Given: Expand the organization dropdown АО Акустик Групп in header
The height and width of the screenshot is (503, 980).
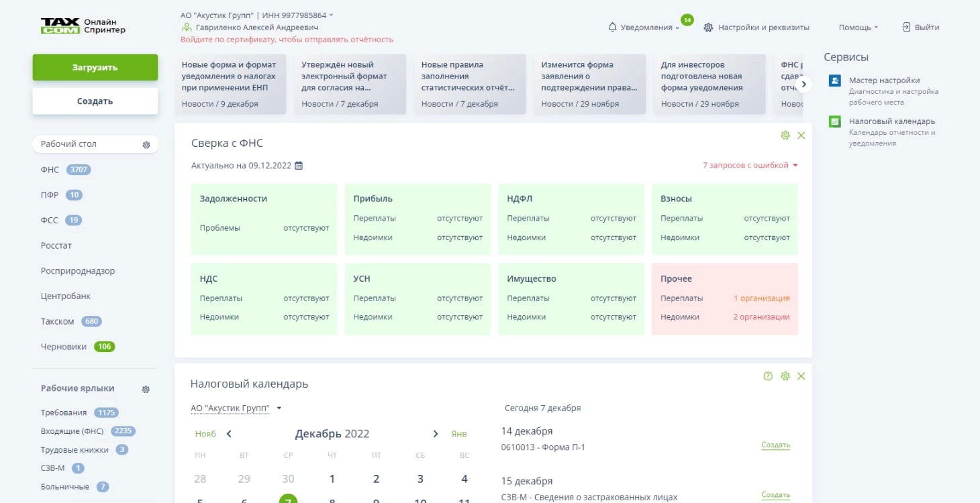Looking at the screenshot, I should point(257,15).
